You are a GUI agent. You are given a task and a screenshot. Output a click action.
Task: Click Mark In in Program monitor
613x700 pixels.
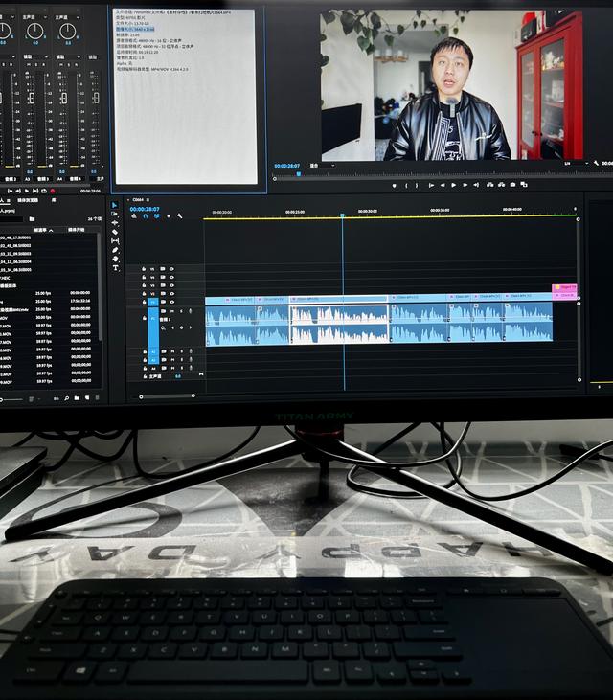click(x=406, y=185)
